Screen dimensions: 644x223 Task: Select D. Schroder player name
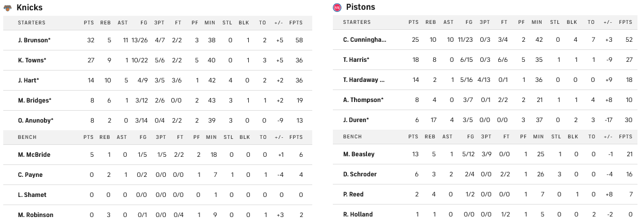point(359,174)
